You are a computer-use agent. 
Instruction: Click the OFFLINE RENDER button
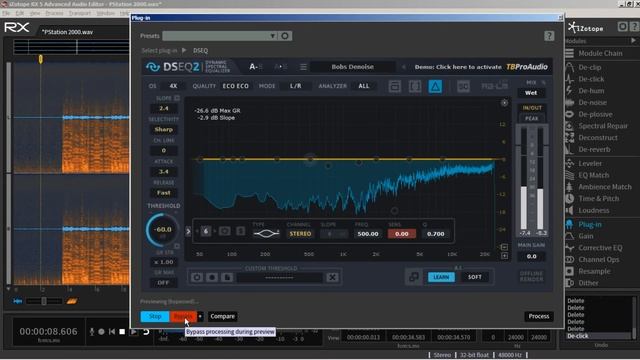(x=531, y=276)
